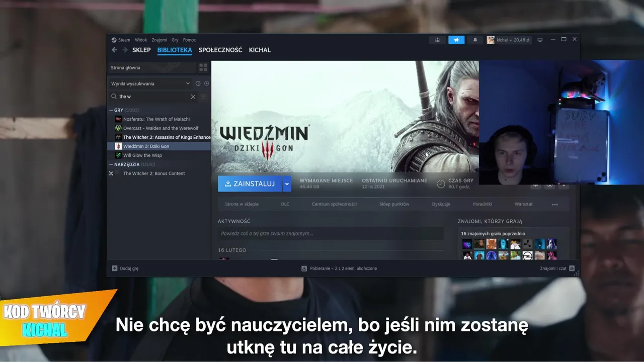Click the ZNAJOMI, KTÓRZY GRAJĄ heading

490,221
